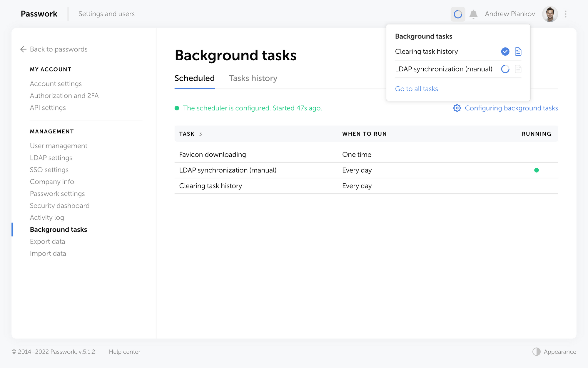Open the Activity log page
This screenshot has width=588, height=368.
47,218
